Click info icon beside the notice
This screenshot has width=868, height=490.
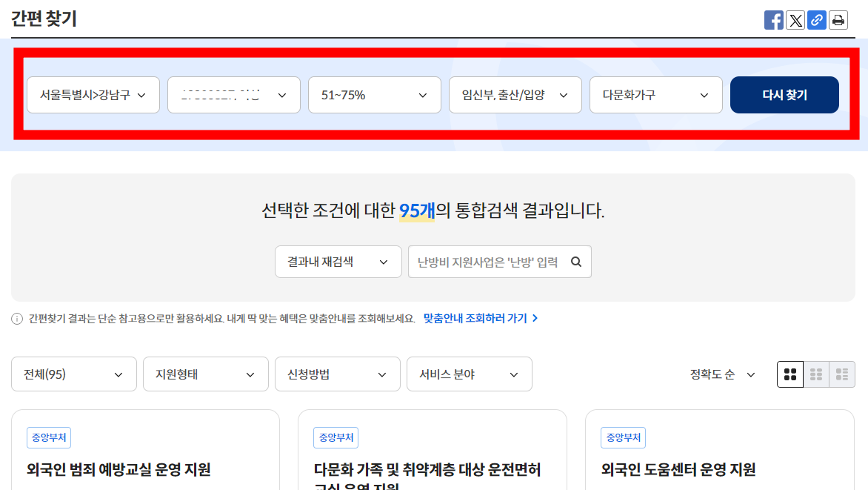[x=17, y=319]
